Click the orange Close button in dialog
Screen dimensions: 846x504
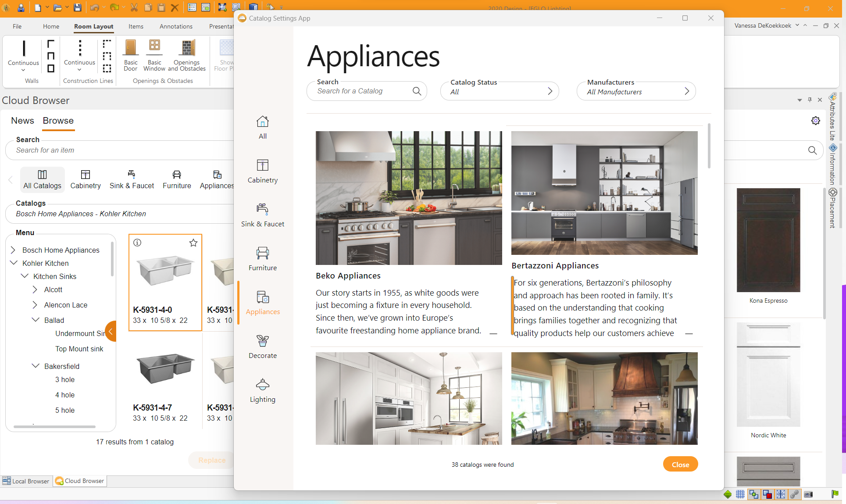point(680,464)
